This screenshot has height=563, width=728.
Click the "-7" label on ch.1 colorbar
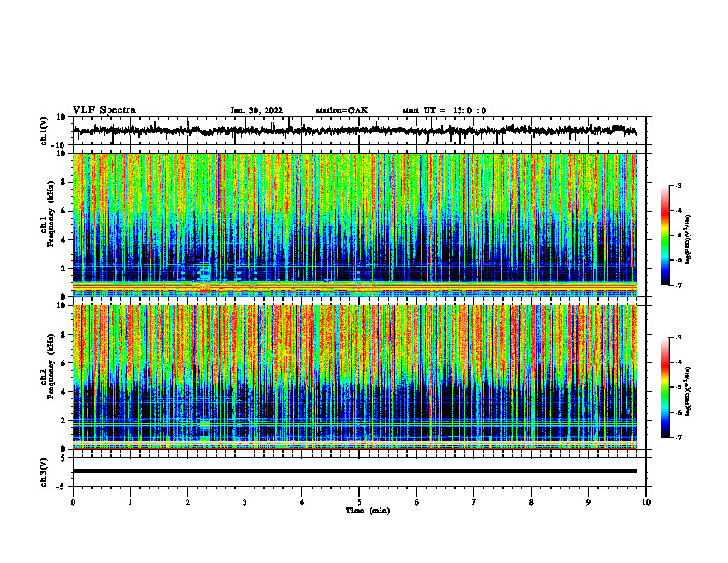[677, 285]
